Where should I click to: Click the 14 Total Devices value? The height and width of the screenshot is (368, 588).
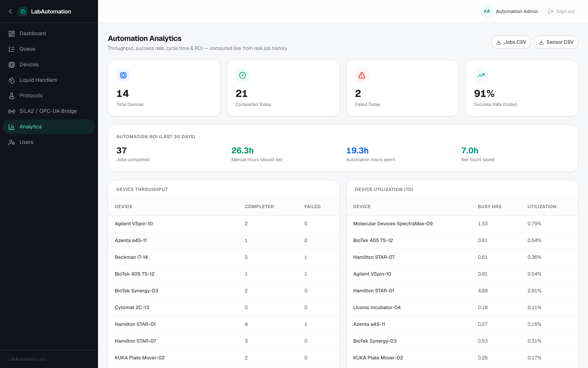point(123,94)
